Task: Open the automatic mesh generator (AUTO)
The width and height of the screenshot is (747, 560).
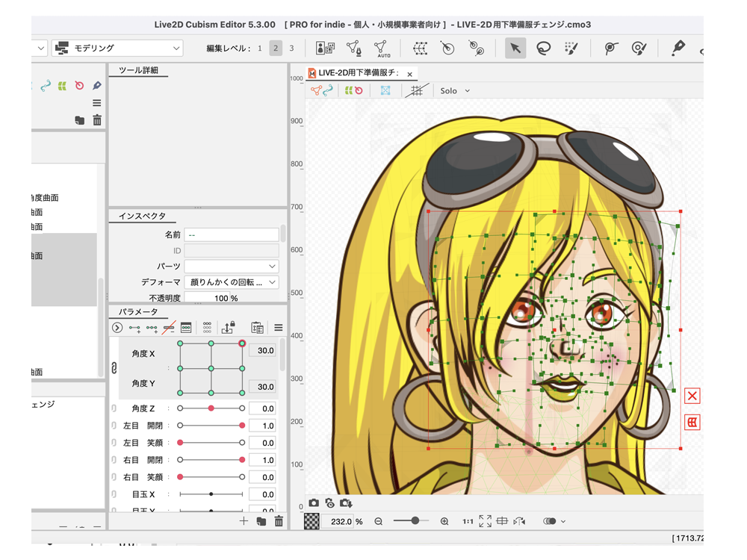Action: click(x=382, y=49)
